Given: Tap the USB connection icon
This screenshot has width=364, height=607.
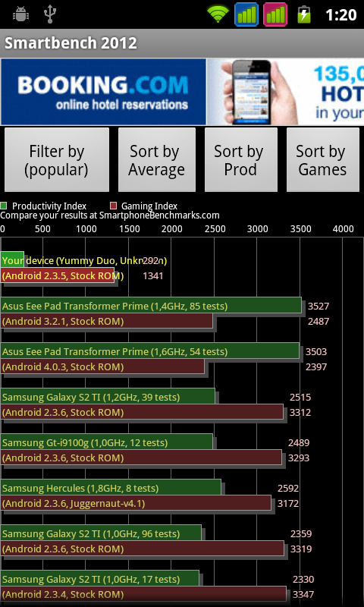Looking at the screenshot, I should 50,14.
